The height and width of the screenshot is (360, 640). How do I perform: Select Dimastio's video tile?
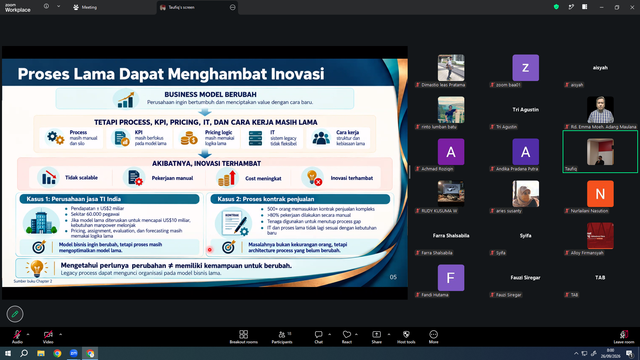(x=451, y=68)
